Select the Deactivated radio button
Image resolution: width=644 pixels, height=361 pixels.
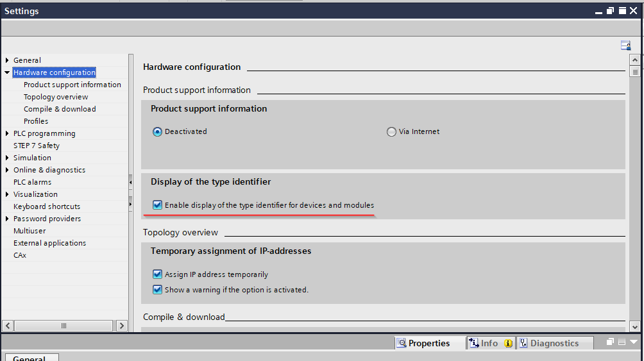157,131
